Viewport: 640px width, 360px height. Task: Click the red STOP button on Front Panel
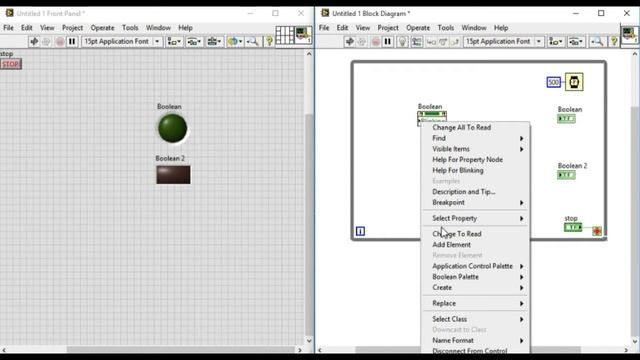(x=11, y=64)
